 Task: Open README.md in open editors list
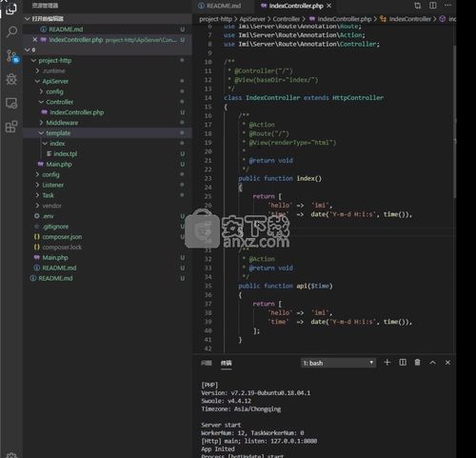tap(108, 30)
